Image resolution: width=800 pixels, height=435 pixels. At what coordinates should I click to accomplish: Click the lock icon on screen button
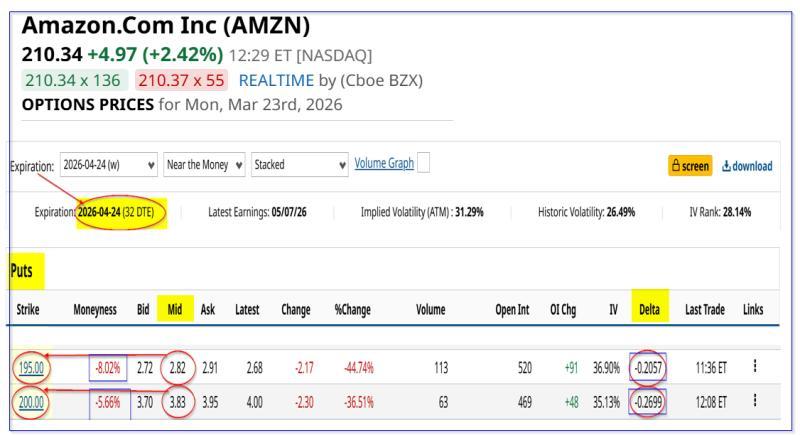[678, 166]
